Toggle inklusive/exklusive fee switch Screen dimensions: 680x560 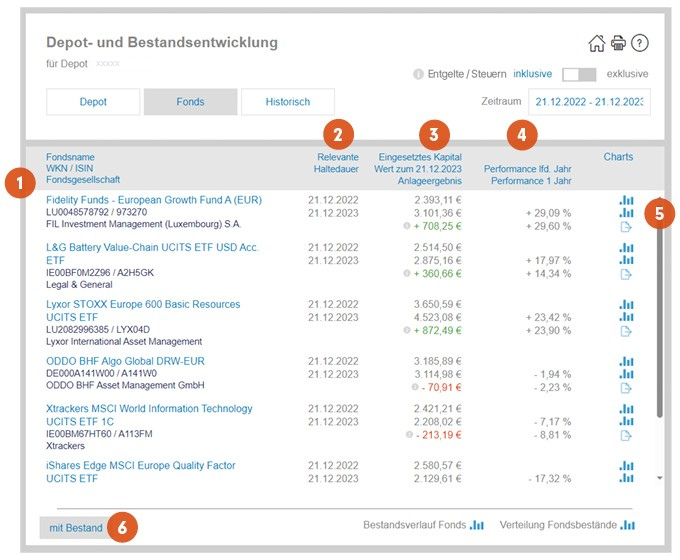pos(579,74)
